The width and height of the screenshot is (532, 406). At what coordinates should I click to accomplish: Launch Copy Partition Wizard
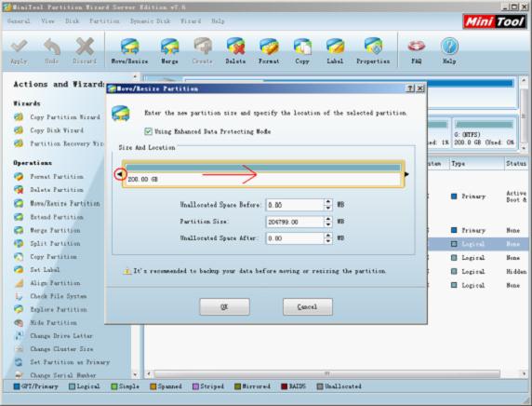click(x=57, y=117)
